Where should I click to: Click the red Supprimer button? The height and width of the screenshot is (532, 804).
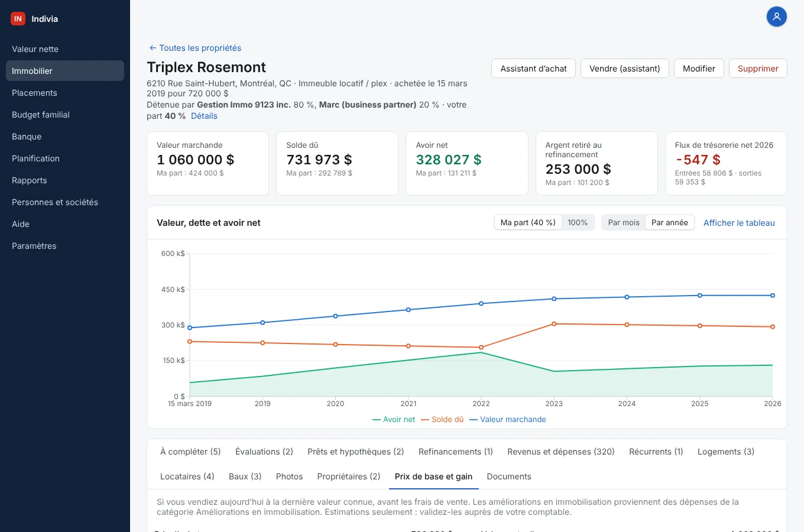[758, 69]
